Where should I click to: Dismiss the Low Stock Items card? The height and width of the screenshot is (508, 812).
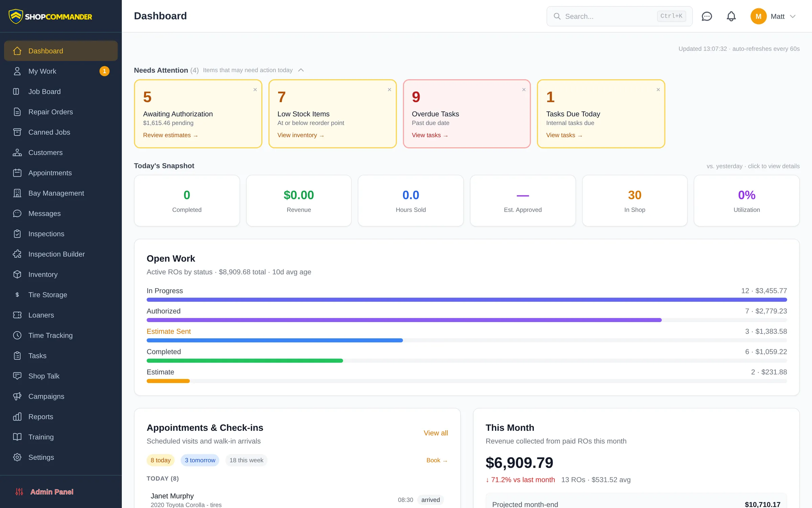click(389, 90)
